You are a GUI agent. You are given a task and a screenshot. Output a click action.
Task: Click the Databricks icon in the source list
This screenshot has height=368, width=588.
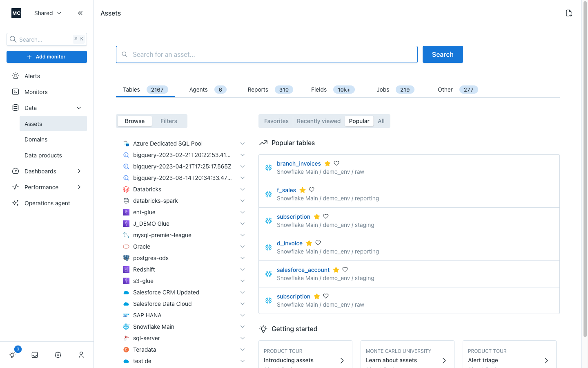125,189
